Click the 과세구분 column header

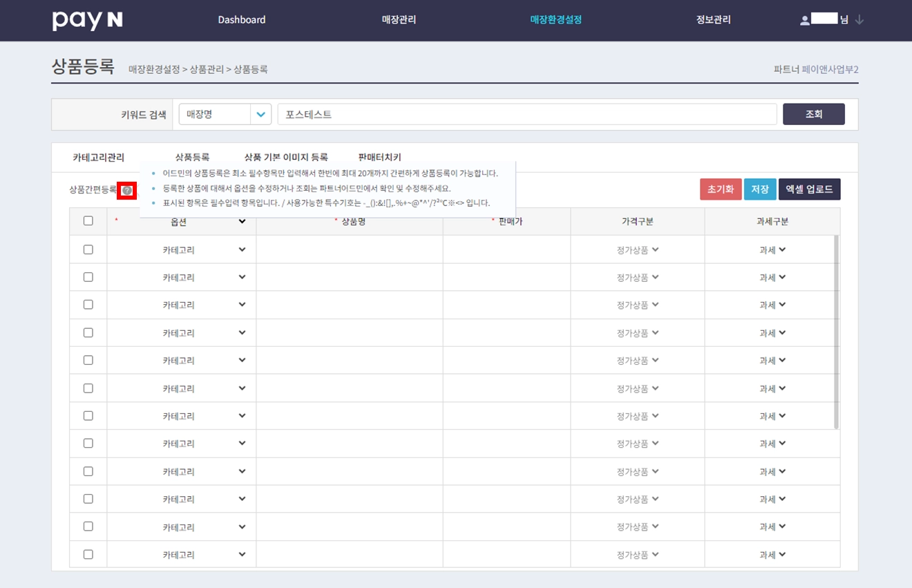click(772, 222)
